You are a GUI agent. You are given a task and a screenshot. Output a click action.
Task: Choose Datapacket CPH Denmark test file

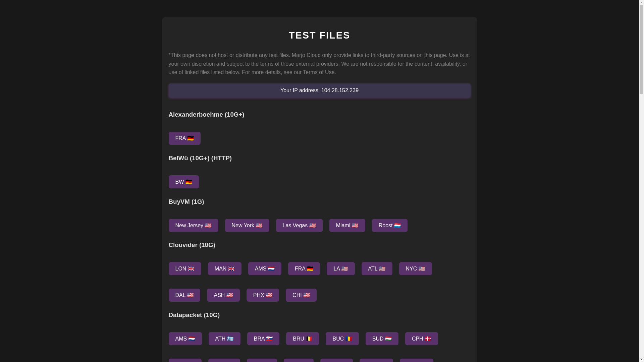click(421, 339)
